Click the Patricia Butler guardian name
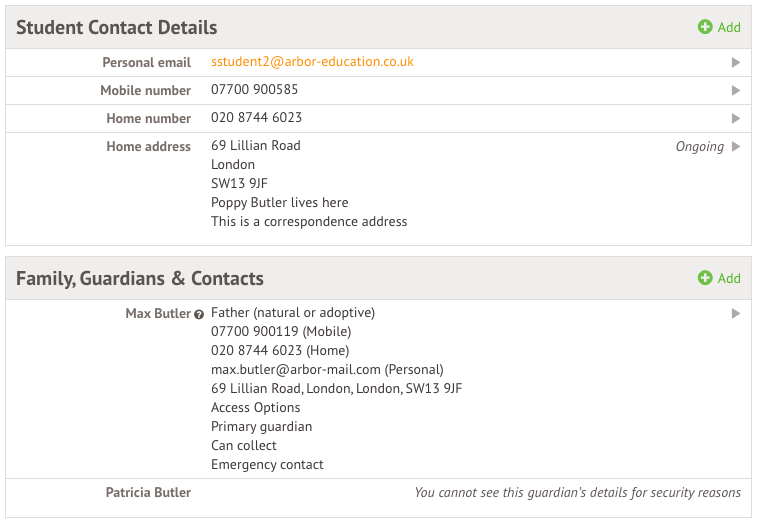Image resolution: width=757 pixels, height=526 pixels. pyautogui.click(x=148, y=492)
